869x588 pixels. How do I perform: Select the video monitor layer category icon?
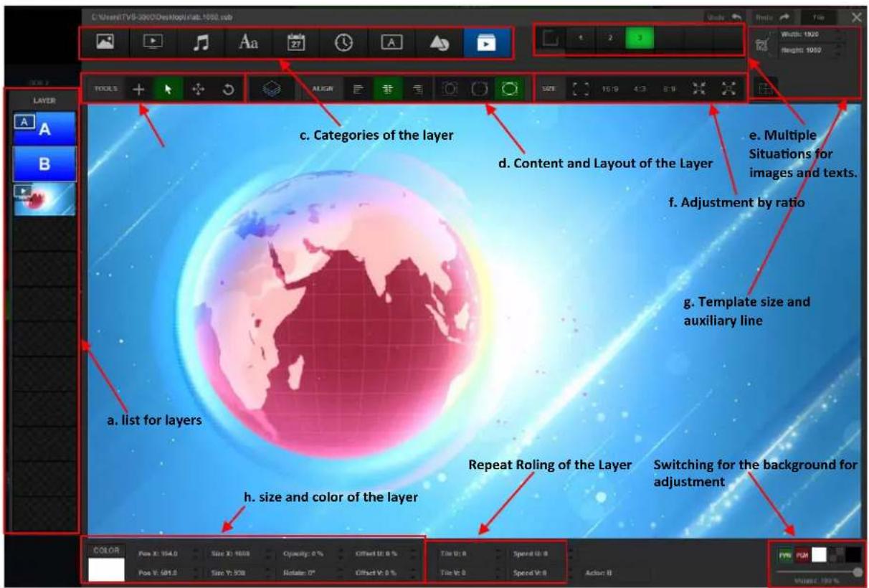(x=153, y=43)
